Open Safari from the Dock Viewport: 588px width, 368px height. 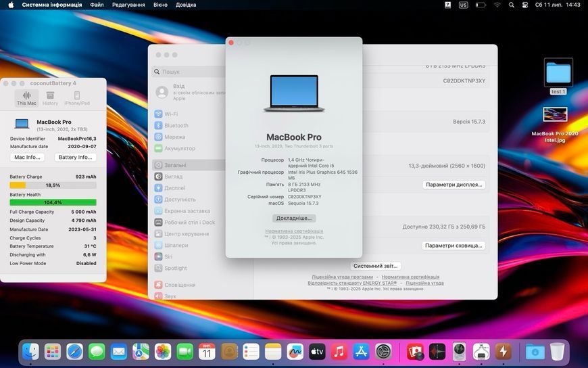coord(74,352)
